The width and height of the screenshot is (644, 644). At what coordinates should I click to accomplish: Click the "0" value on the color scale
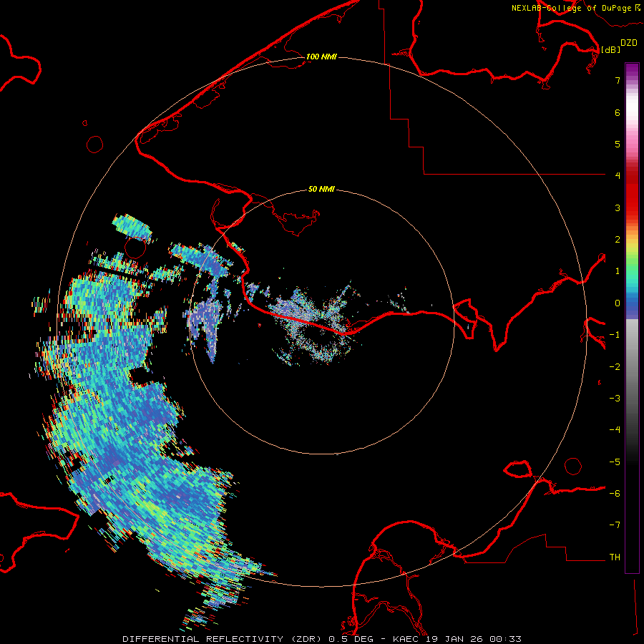click(618, 303)
